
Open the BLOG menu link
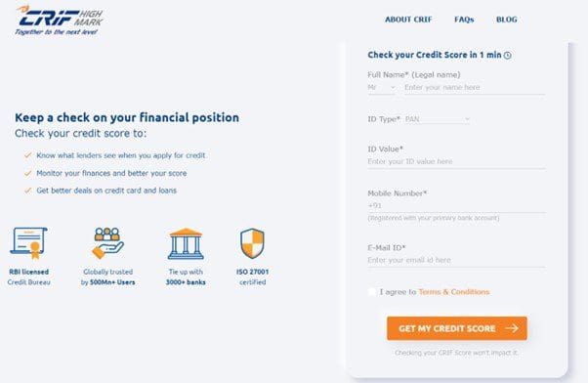(507, 20)
